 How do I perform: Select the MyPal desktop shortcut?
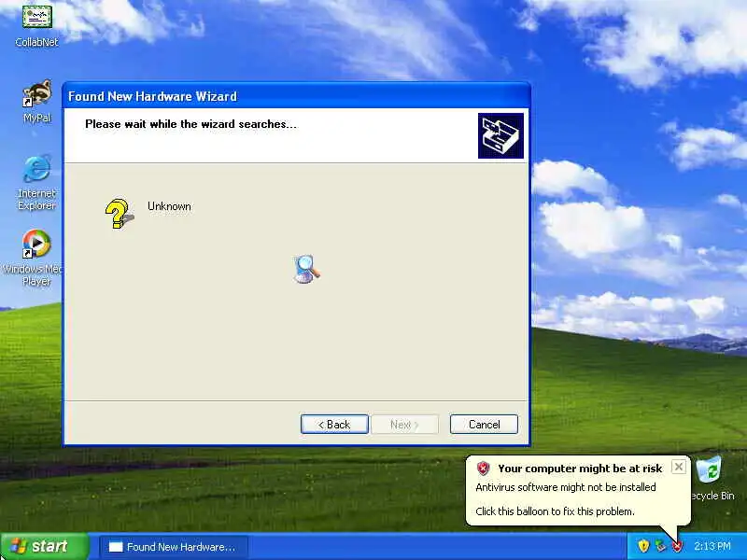37,102
